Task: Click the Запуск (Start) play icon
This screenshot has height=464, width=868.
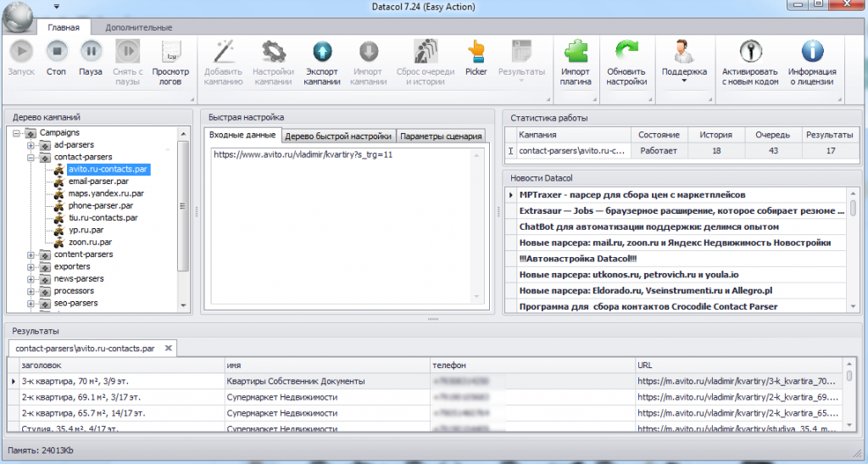Action: pyautogui.click(x=21, y=52)
